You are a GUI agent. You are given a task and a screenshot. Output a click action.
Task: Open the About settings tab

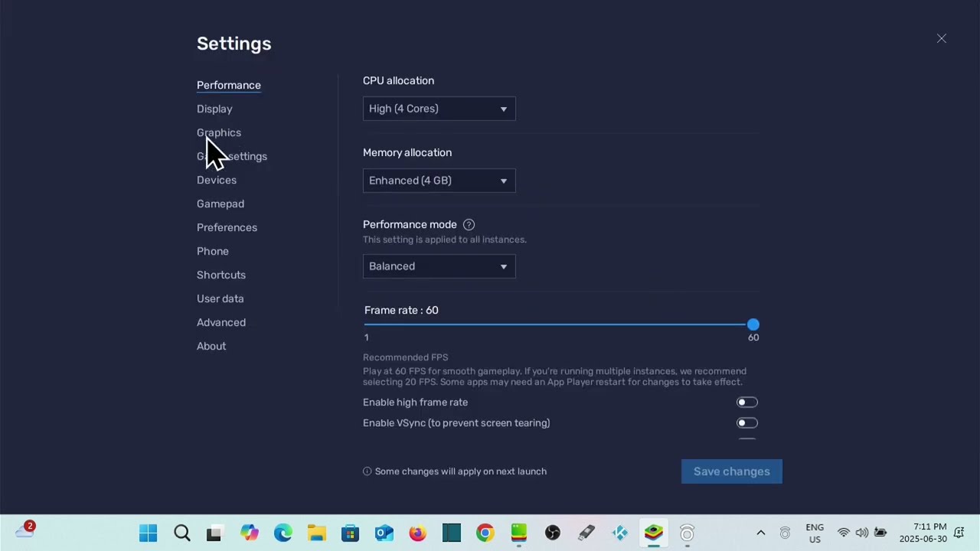point(211,346)
